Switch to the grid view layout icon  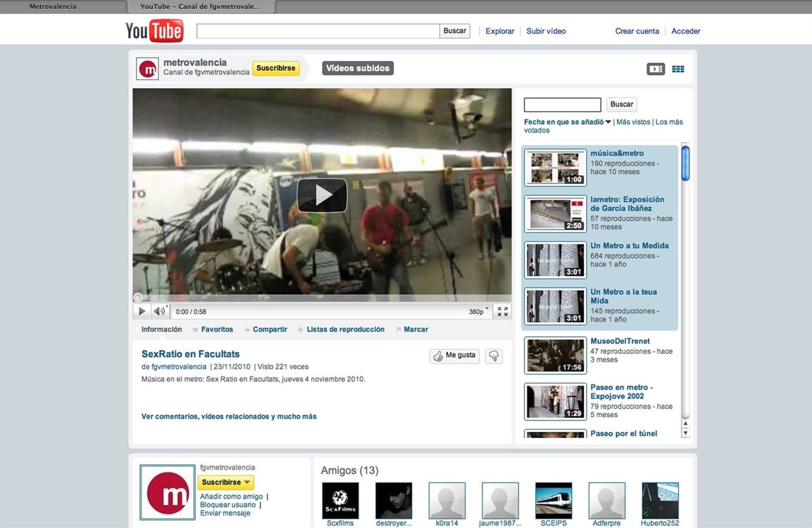(x=678, y=69)
